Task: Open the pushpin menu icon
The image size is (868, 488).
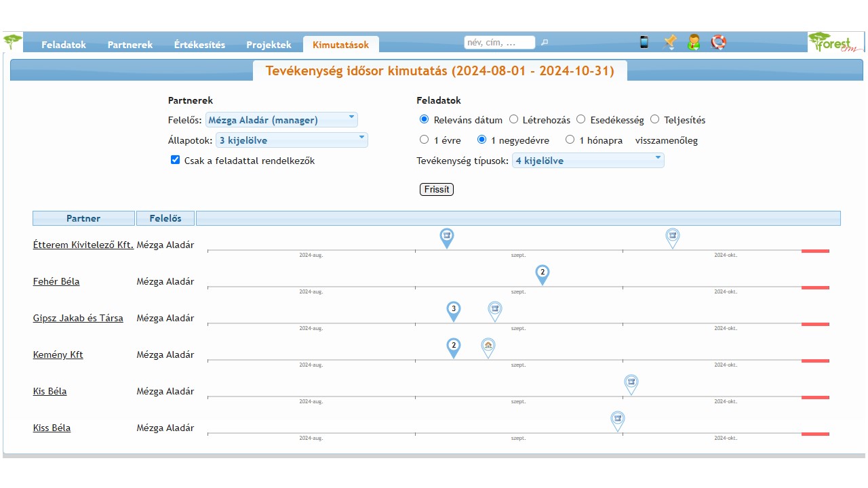Action: pos(669,42)
